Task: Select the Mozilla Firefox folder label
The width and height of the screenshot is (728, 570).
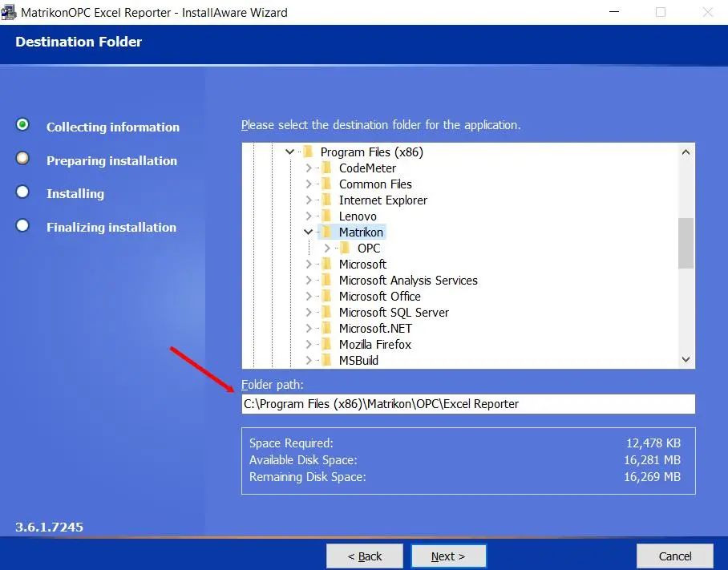Action: (x=374, y=344)
